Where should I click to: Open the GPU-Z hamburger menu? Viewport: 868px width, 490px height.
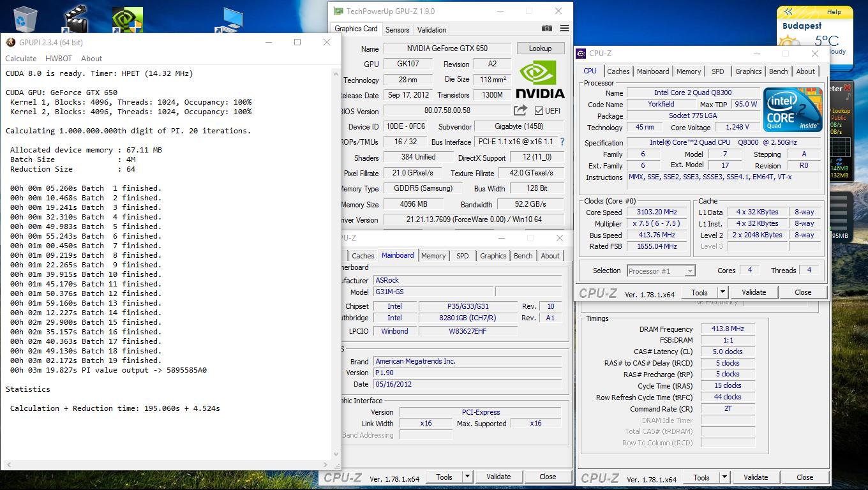tap(564, 28)
